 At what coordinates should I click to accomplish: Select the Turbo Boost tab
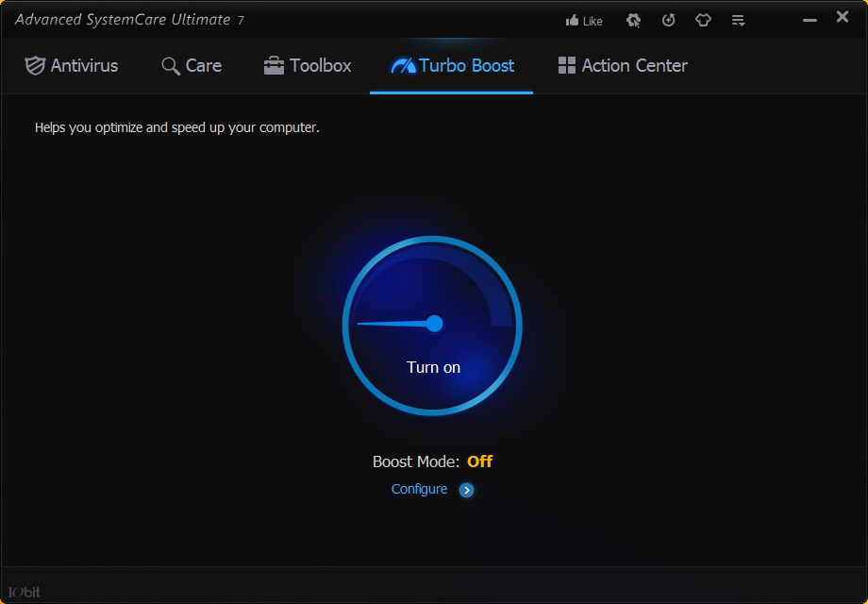click(452, 66)
